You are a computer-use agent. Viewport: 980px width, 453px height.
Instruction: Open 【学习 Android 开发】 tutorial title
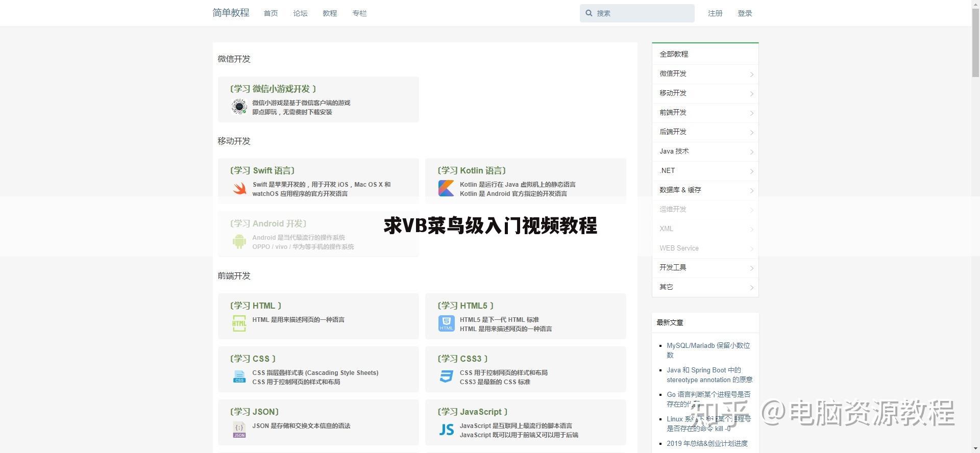pos(268,223)
